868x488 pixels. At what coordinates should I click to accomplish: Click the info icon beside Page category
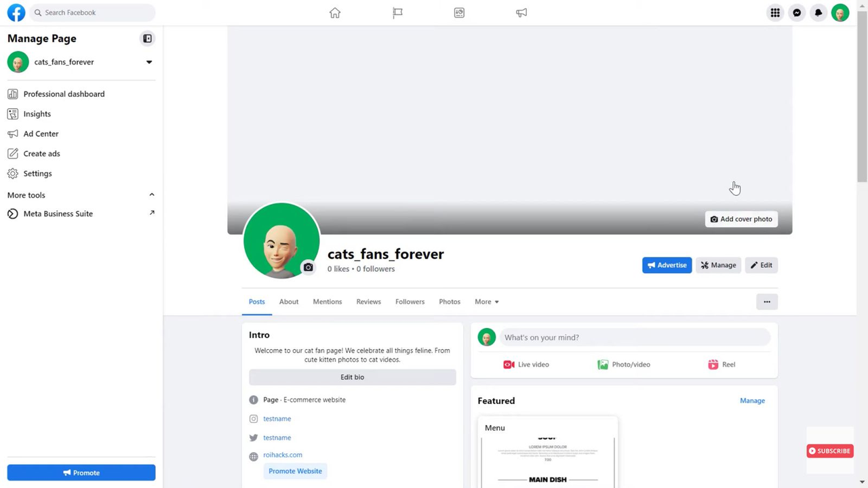point(254,400)
